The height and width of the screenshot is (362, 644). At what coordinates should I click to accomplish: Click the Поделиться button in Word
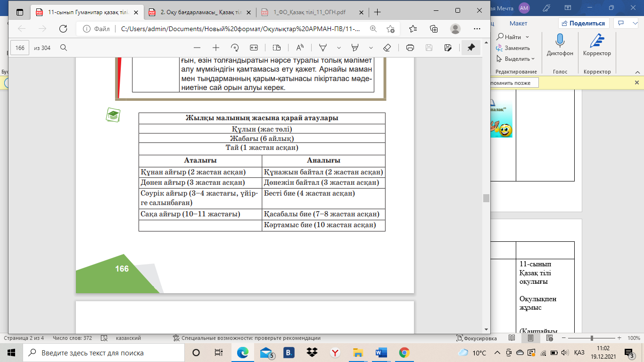click(584, 23)
